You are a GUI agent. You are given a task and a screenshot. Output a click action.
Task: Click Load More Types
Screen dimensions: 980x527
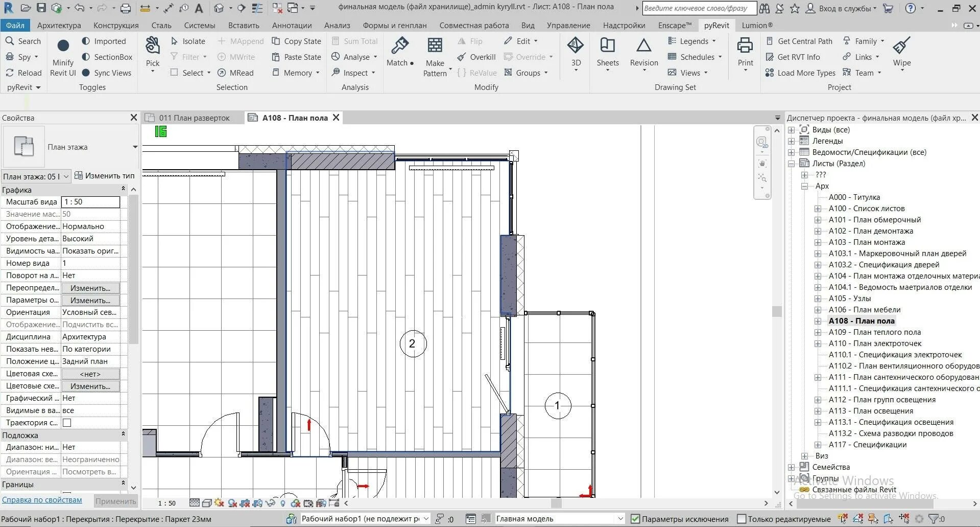pos(801,73)
